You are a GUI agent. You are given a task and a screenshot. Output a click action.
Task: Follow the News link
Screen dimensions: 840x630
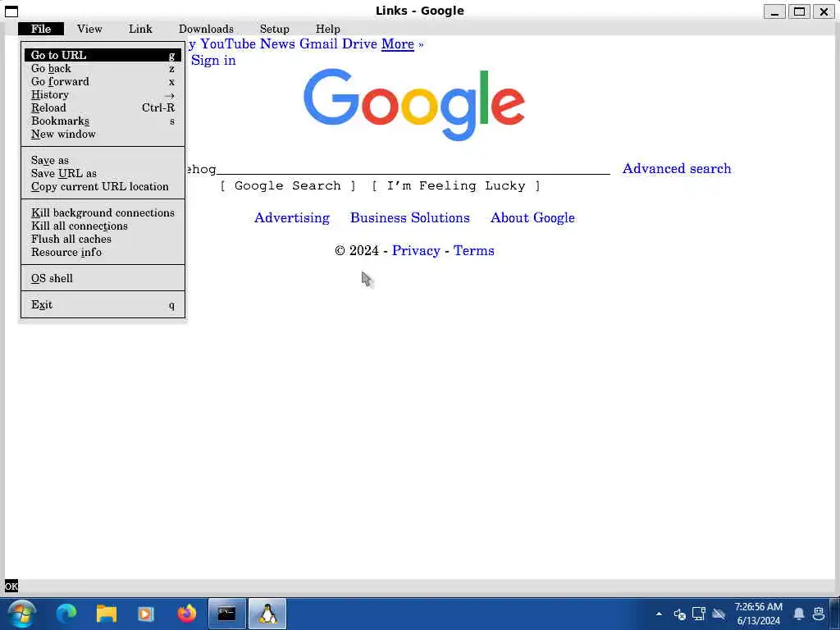point(277,44)
